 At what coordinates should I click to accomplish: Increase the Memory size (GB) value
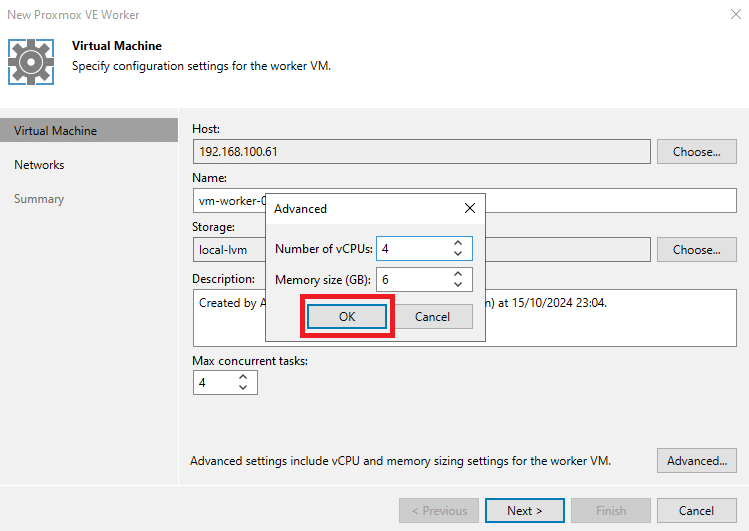coord(458,274)
